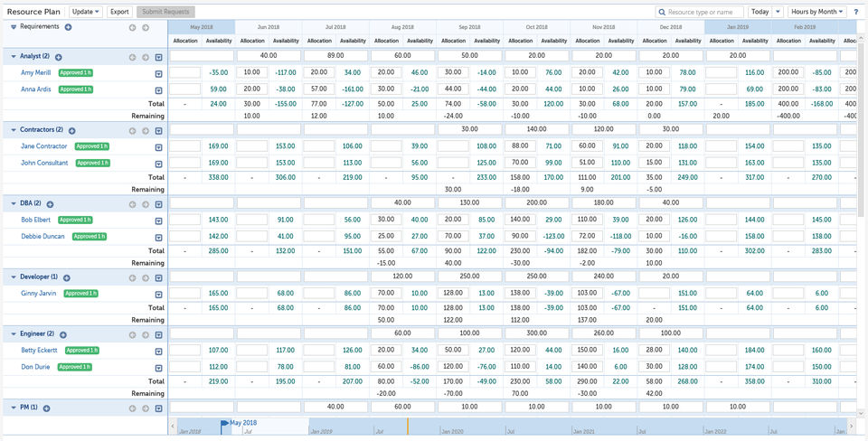Screen dimensions: 868x441
Task: Open the Update dropdown menu
Action: pyautogui.click(x=86, y=12)
